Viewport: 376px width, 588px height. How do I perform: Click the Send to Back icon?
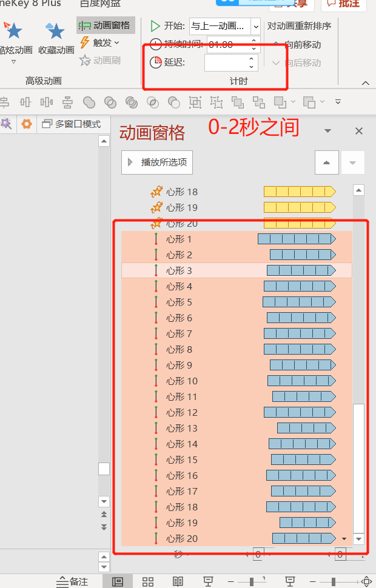click(309, 102)
